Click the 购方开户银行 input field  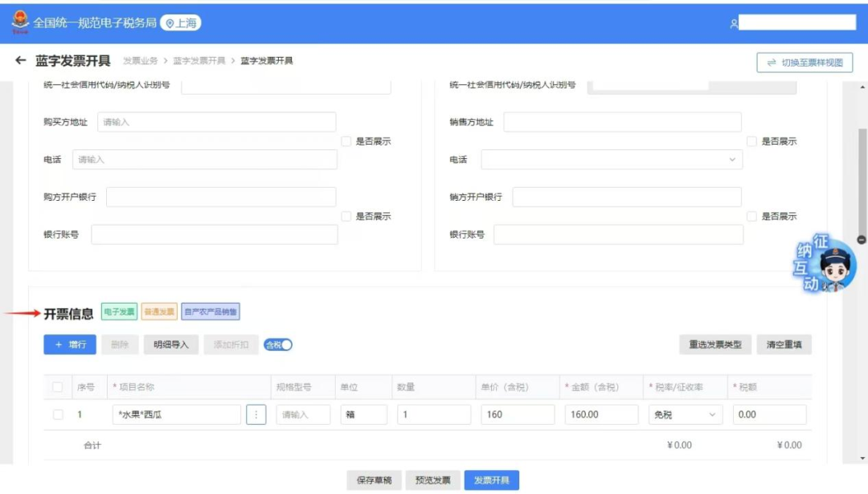(222, 197)
